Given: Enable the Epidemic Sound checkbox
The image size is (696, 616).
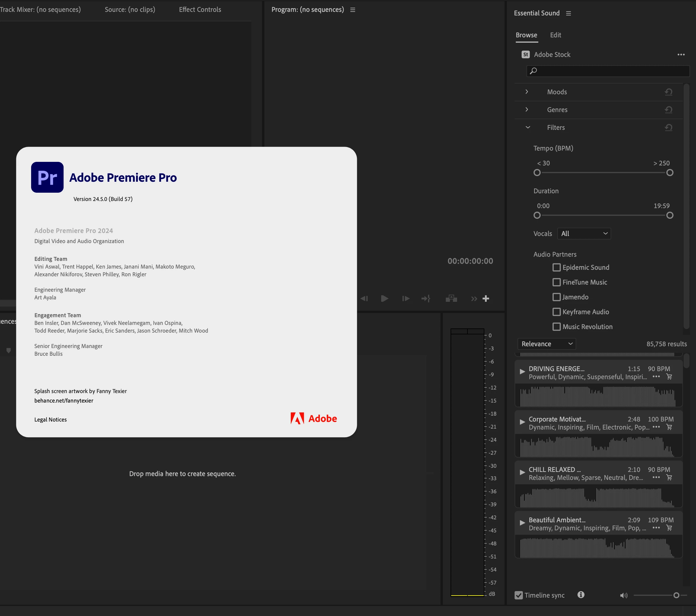Looking at the screenshot, I should pos(556,267).
